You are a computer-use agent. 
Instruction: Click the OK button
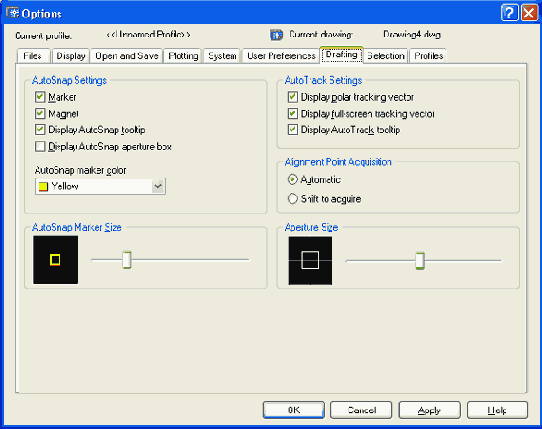click(294, 410)
